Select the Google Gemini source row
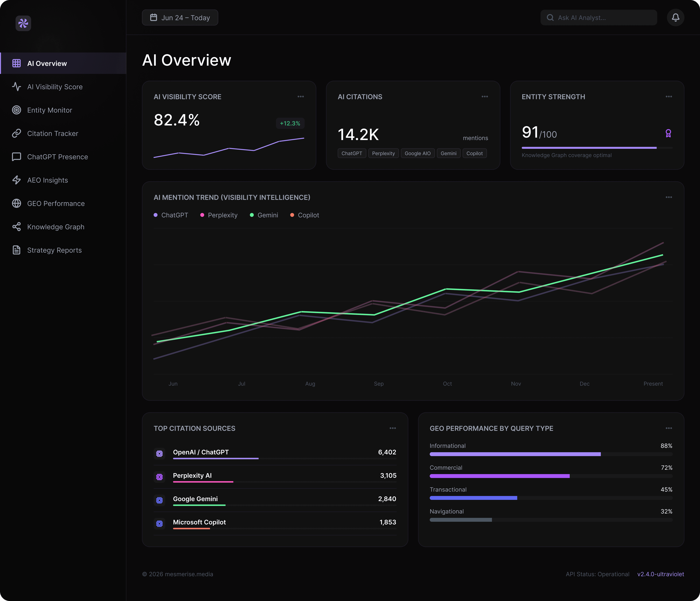 [x=275, y=500]
